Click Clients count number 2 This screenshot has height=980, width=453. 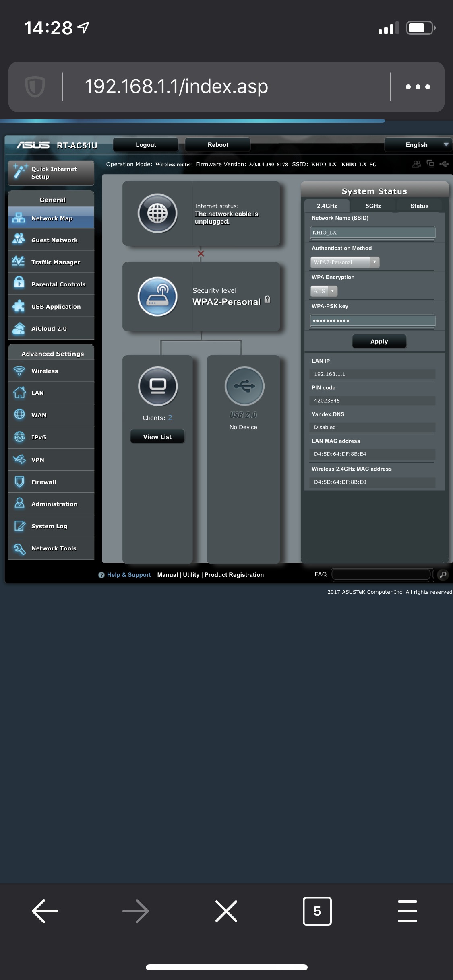coord(170,418)
